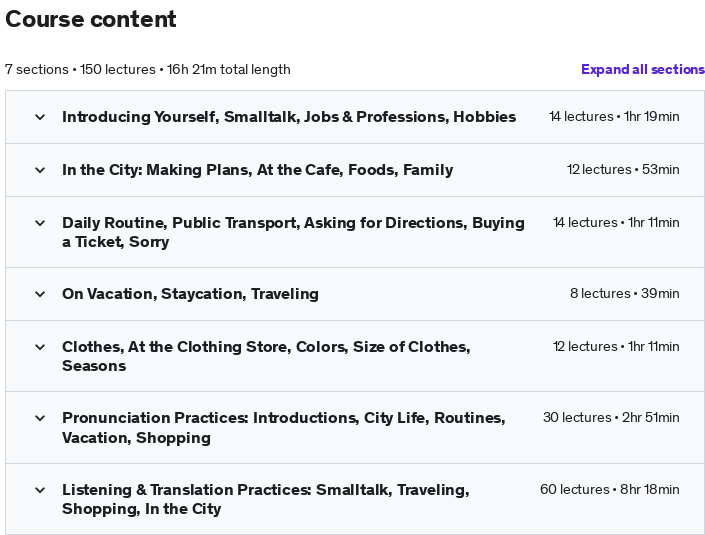Click '12 lectures • 53min' text
The height and width of the screenshot is (535, 705).
[x=623, y=169]
